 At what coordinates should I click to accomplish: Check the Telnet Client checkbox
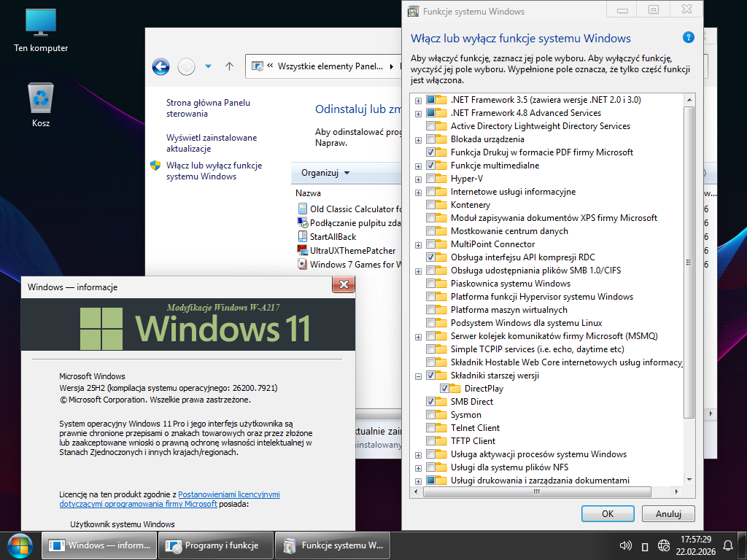(x=431, y=428)
